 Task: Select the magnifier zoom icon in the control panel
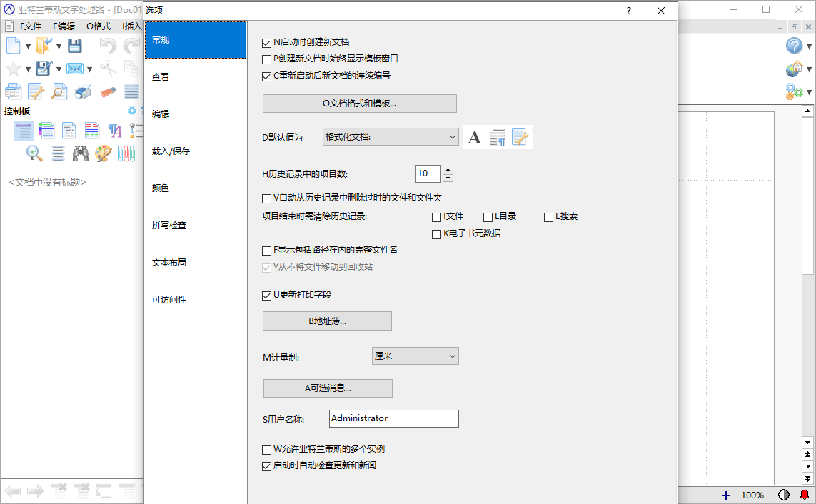[33, 153]
